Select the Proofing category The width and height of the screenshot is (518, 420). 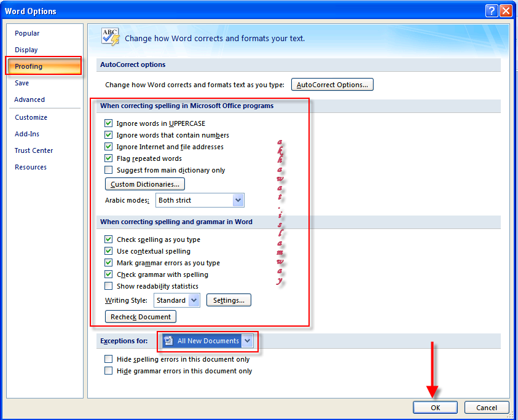tap(44, 66)
